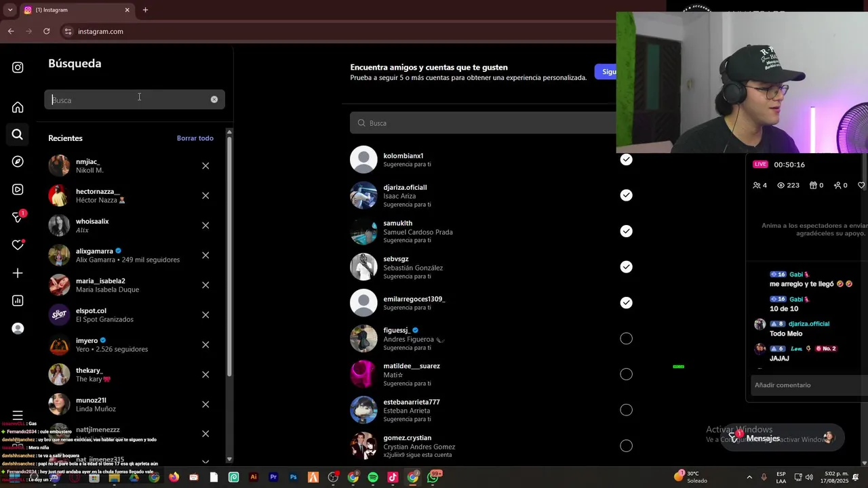Show hidden system tray icons
Image resolution: width=868 pixels, height=488 pixels.
click(749, 477)
